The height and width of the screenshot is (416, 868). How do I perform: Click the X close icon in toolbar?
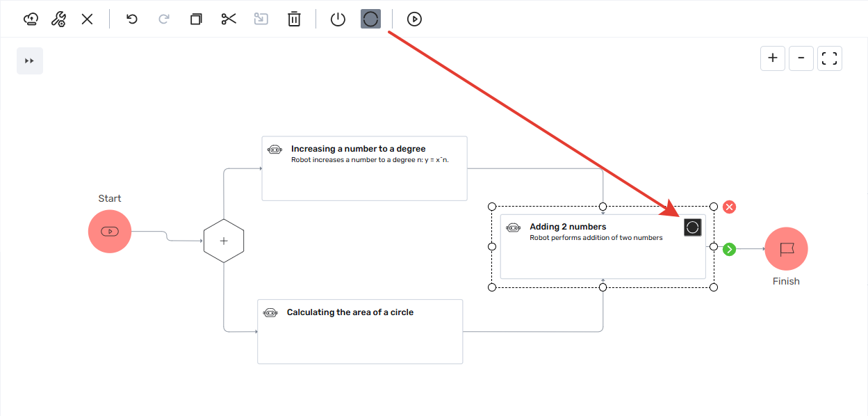87,19
